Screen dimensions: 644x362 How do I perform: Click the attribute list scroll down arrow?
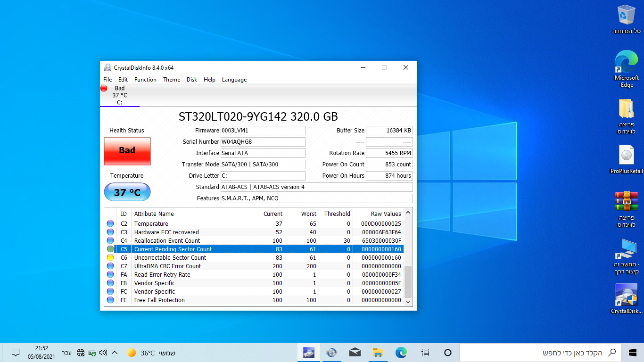408,302
